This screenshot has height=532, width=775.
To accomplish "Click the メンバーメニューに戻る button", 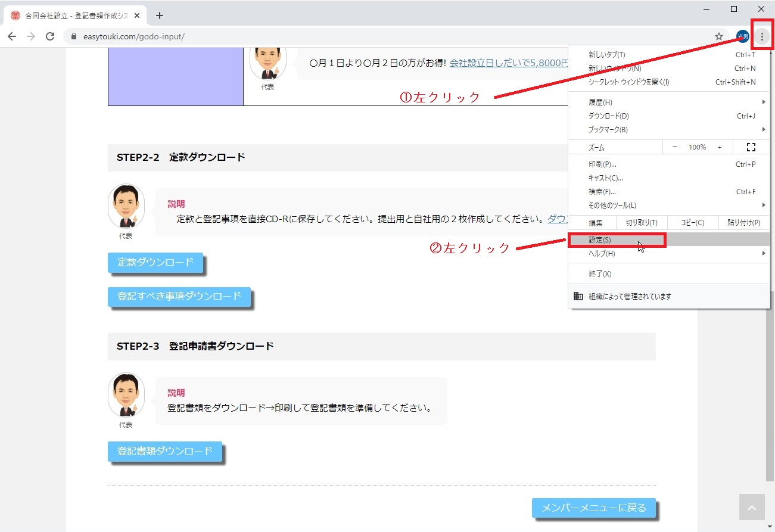I will 593,508.
